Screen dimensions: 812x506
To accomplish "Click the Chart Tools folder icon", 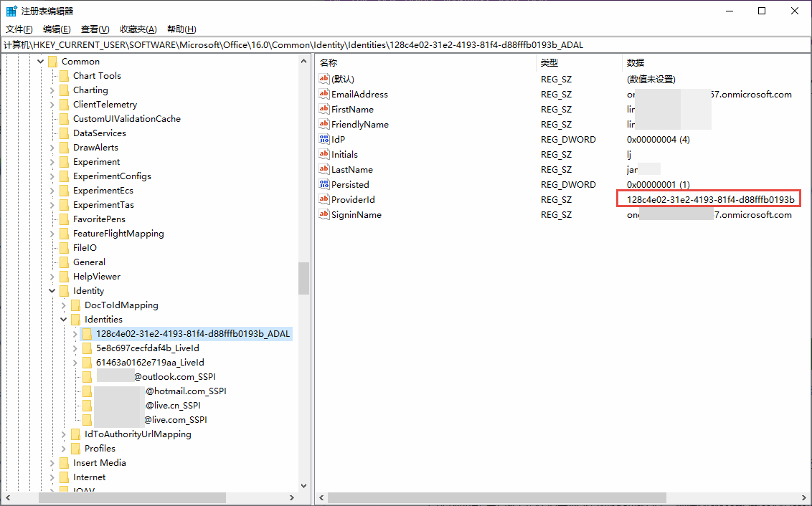I will [64, 76].
